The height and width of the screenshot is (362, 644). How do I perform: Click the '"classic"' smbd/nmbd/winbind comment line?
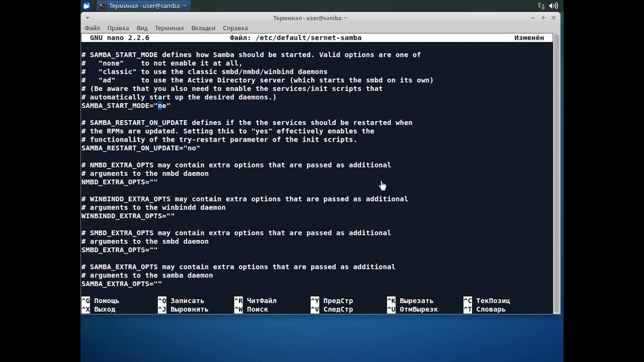pyautogui.click(x=204, y=72)
